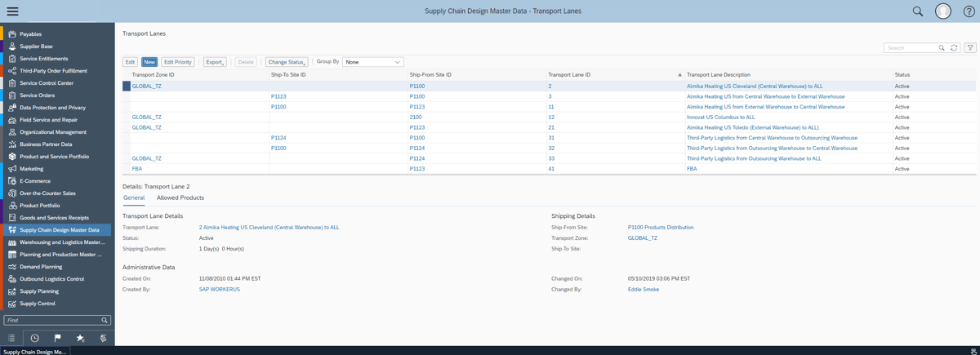Open Almika Heating US Toledo lane description
This screenshot has width=980, height=355.
coord(753,127)
